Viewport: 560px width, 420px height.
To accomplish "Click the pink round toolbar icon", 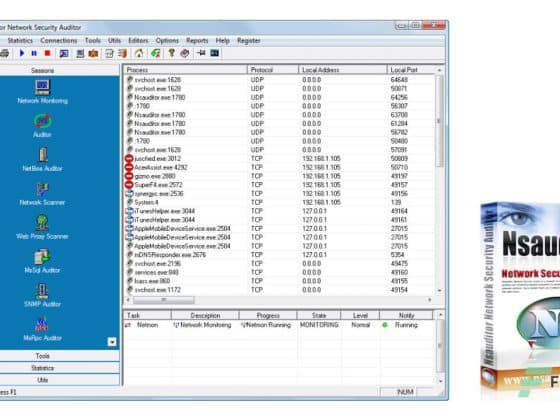I will click(x=185, y=53).
